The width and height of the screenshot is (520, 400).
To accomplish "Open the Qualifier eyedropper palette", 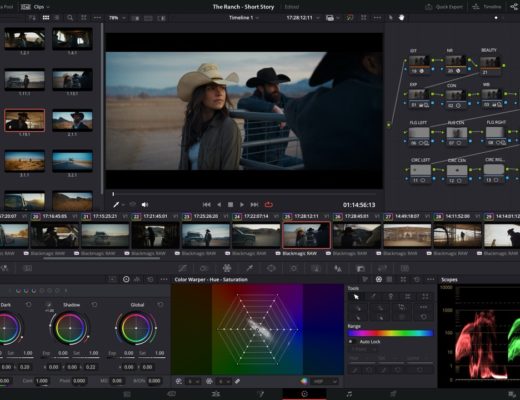I will (249, 268).
